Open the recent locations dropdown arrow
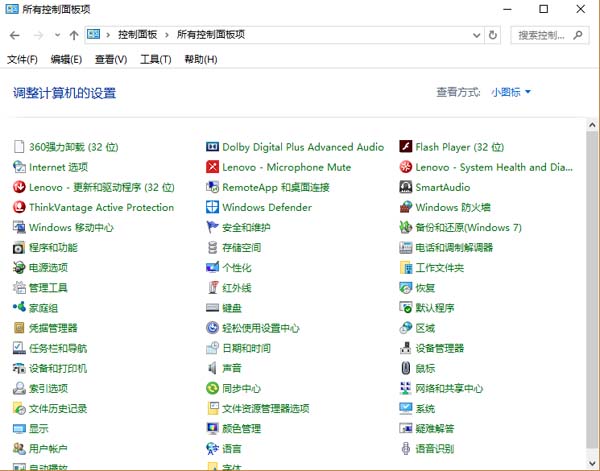600x471 pixels. coord(57,36)
